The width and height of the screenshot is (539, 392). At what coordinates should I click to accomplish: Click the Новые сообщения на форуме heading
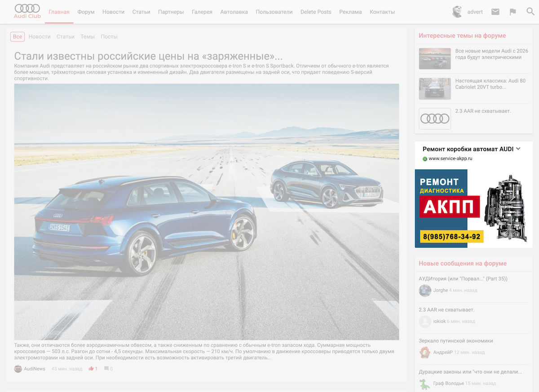(x=463, y=264)
